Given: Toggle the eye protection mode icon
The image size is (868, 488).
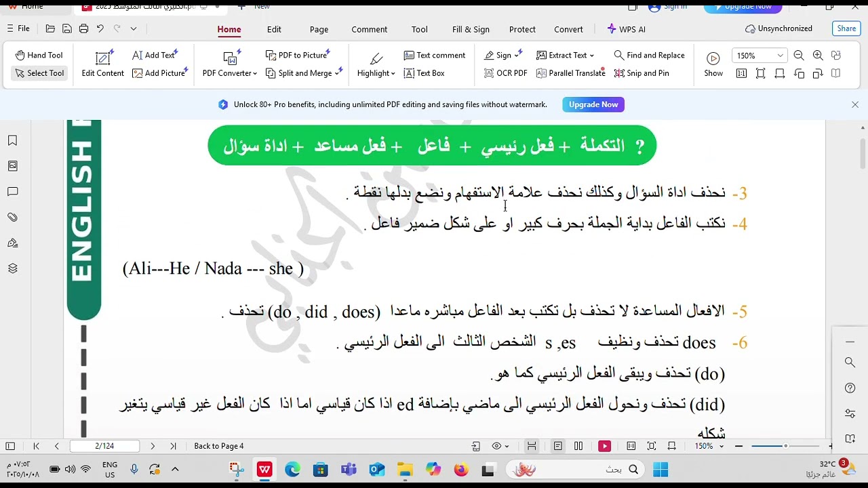Looking at the screenshot, I should [497, 446].
